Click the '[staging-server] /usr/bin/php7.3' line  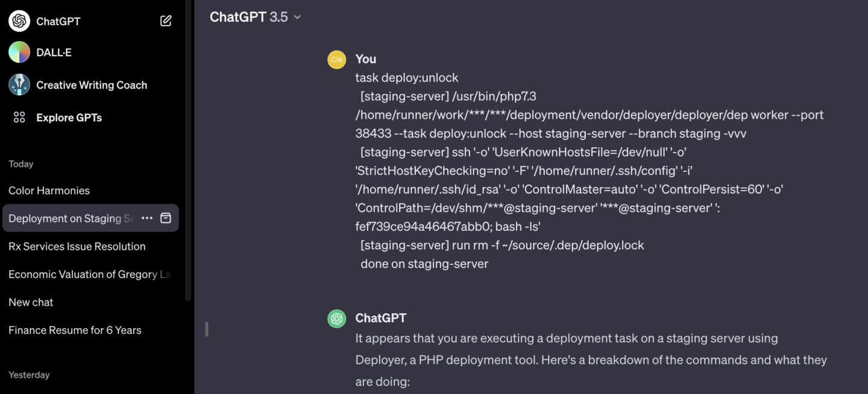click(x=448, y=97)
